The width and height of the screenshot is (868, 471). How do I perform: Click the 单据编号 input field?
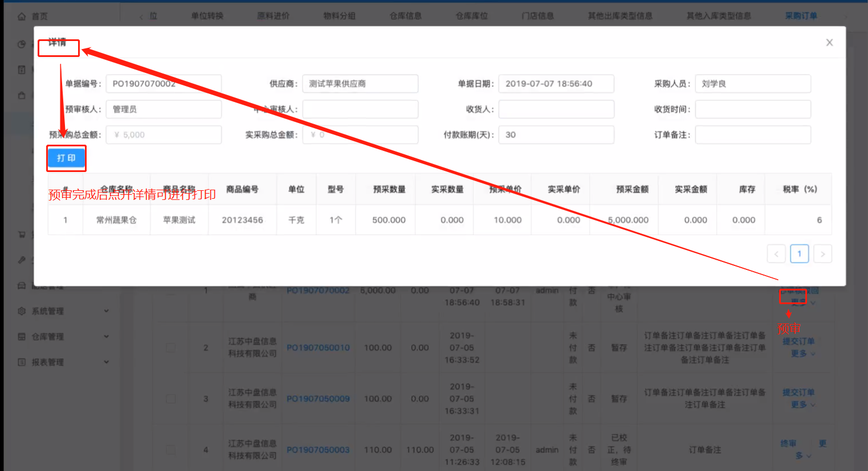pos(164,84)
